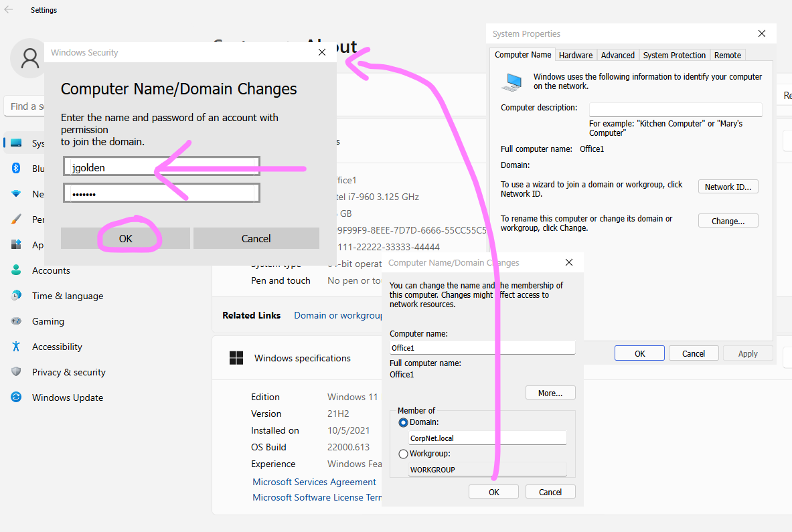Click the Pen and touch label
Viewport: 792px width, 532px height.
pyautogui.click(x=281, y=280)
